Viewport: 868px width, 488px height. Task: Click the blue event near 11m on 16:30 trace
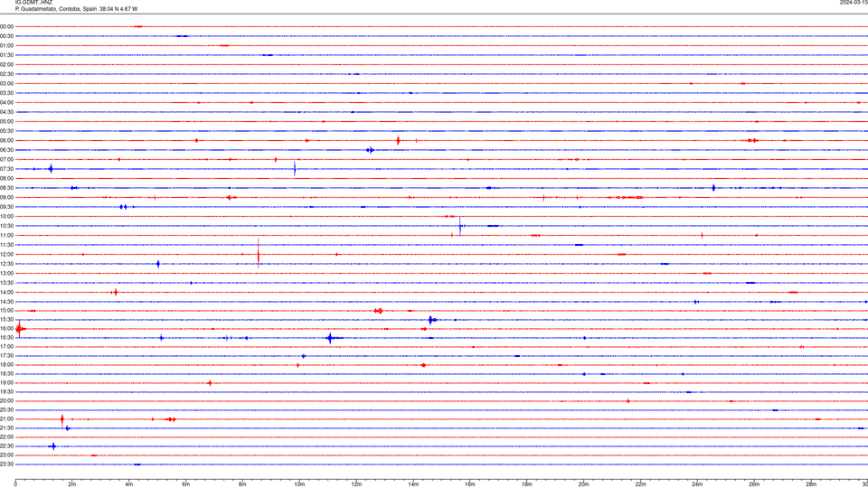(x=331, y=338)
